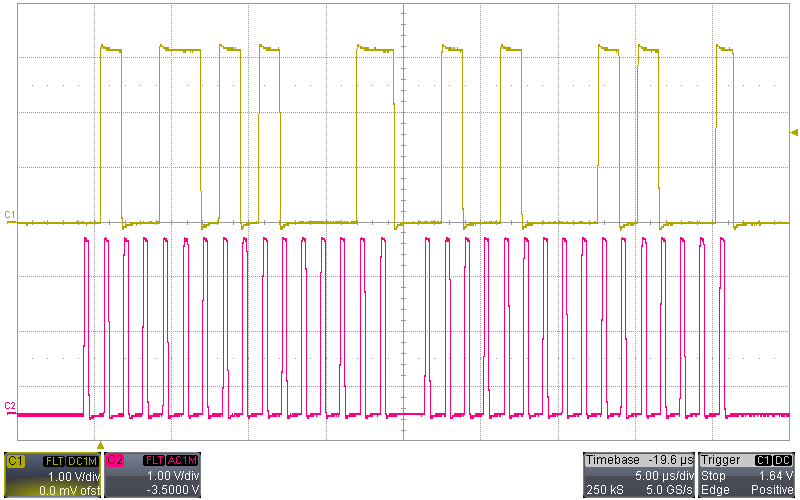Select the trigger delay marker below grid

coord(101,445)
